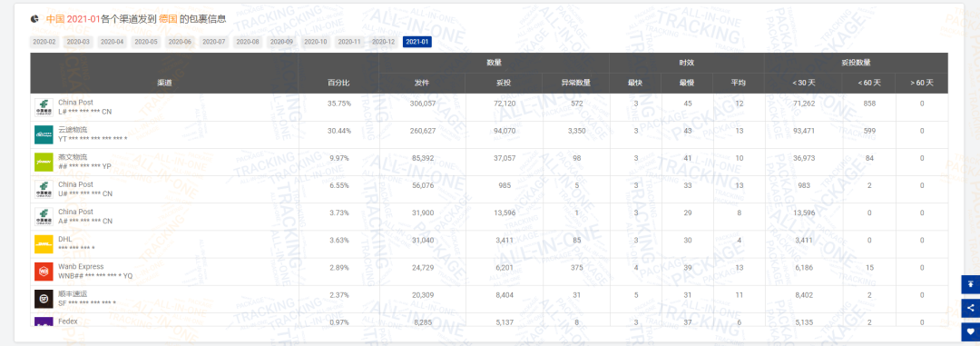Click the tracking format L# *** *** *** CN
The height and width of the screenshot is (346, 980).
point(85,112)
